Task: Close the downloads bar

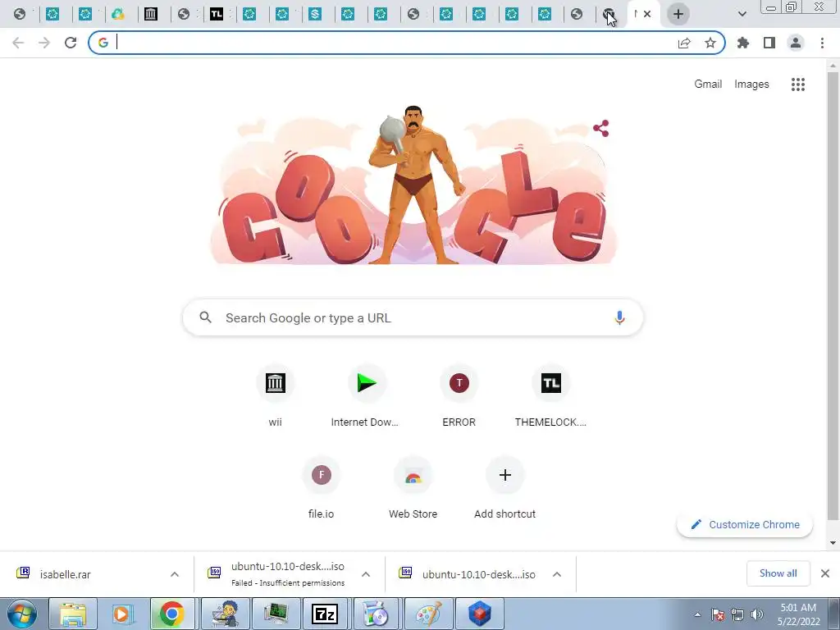Action: click(825, 573)
